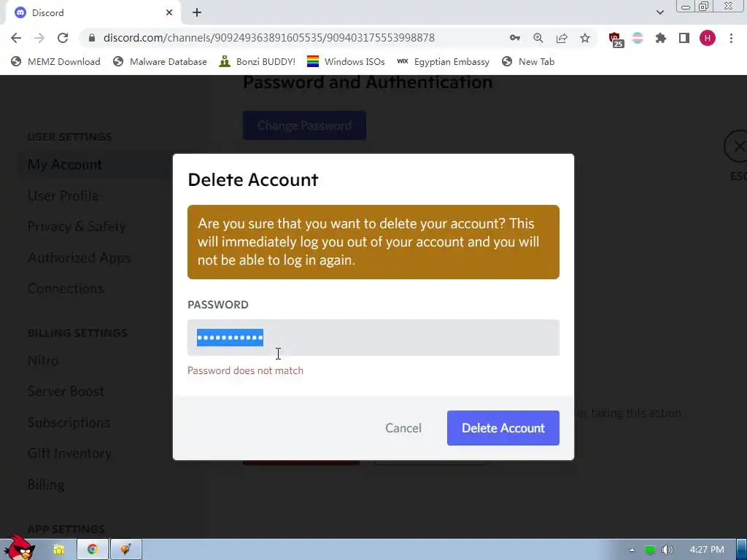Viewport: 747px width, 560px height.
Task: Open User Profile settings
Action: 63,195
